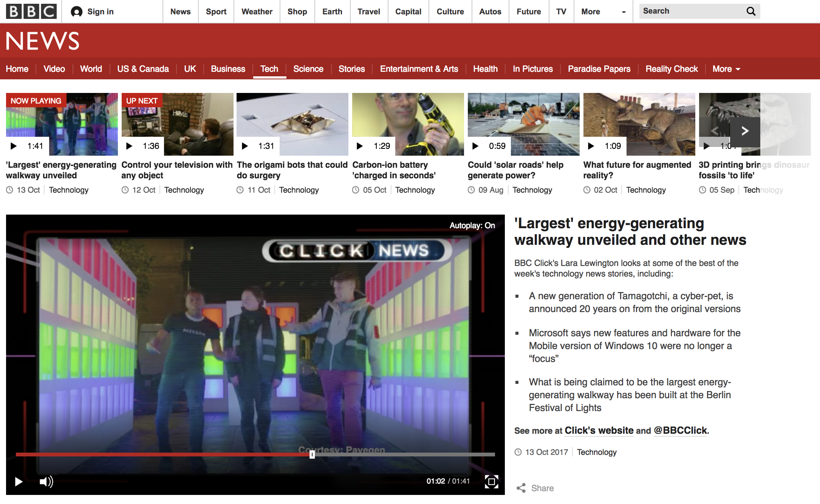Show next videos in the carousel
Image resolution: width=820 pixels, height=504 pixels.
745,131
